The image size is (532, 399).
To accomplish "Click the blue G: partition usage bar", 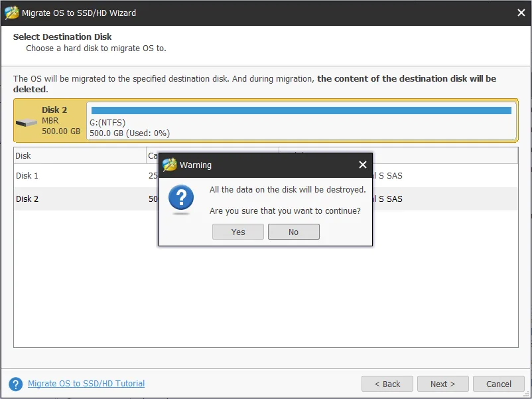I will (301, 110).
